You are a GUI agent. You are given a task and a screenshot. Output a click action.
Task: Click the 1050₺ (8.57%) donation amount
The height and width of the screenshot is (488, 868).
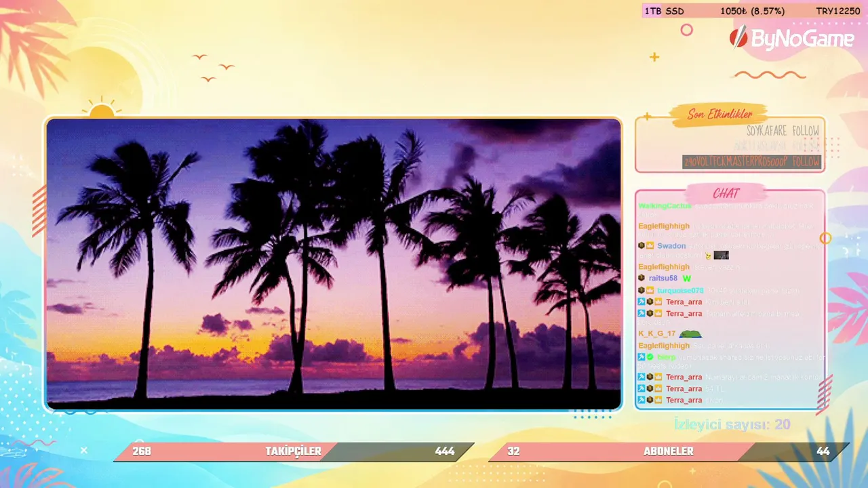(x=752, y=11)
